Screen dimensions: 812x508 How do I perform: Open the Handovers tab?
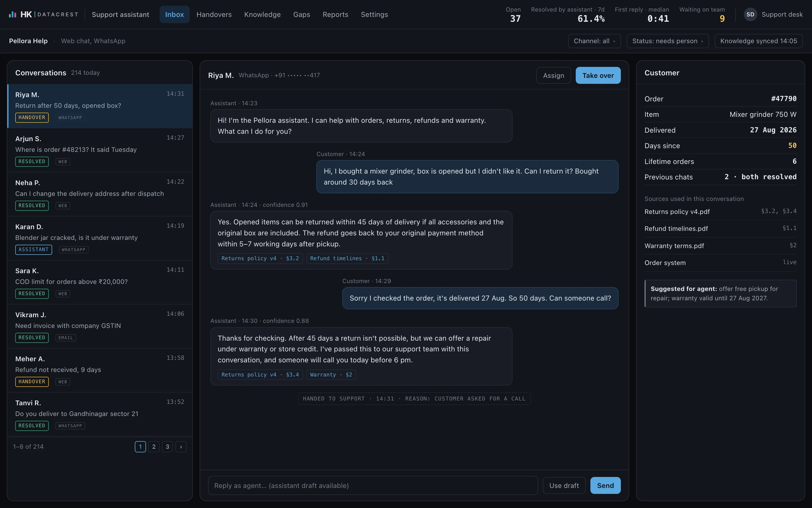click(x=214, y=14)
